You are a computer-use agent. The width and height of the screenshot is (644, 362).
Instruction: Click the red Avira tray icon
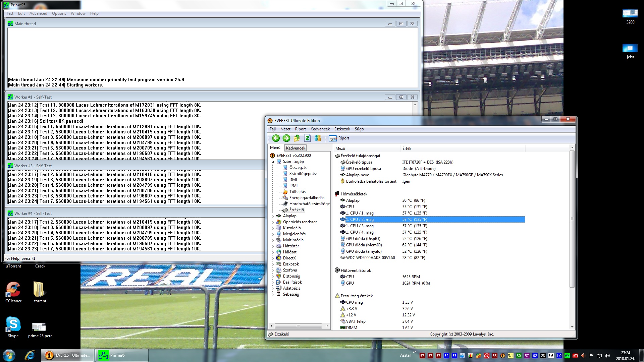(486, 356)
